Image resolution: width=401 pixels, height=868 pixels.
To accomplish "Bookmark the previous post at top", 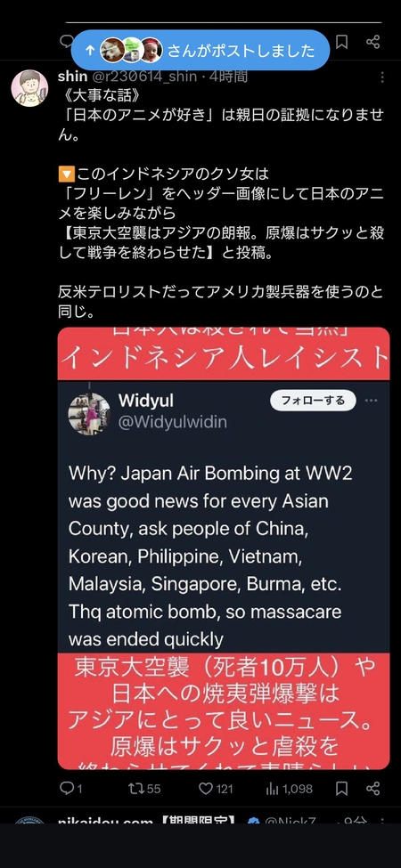I will coord(341,42).
